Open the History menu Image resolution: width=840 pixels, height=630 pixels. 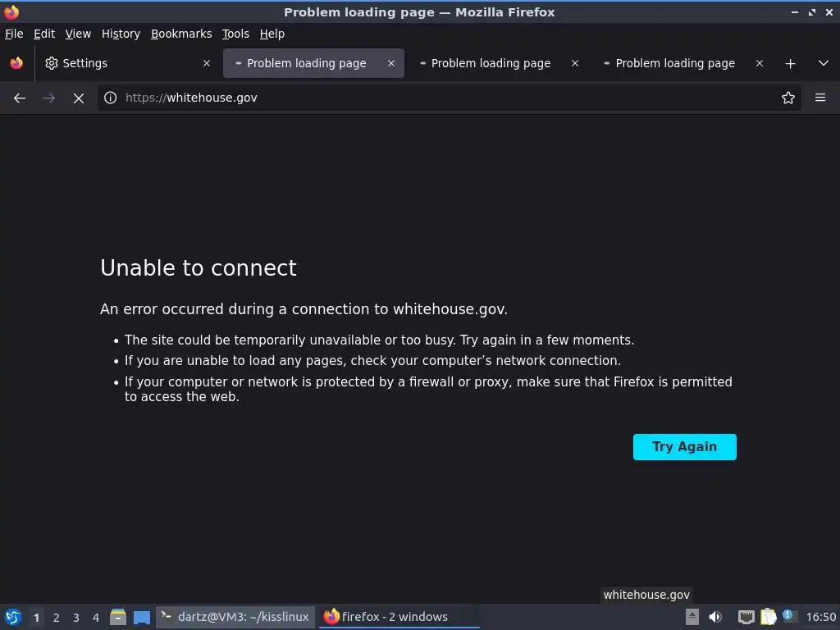point(121,34)
